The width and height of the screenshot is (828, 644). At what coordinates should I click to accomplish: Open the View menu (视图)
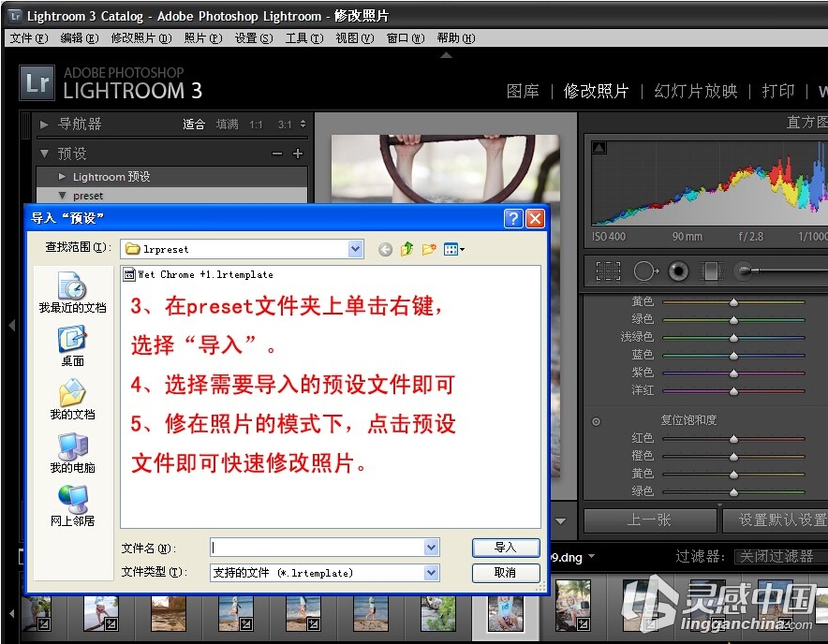354,38
